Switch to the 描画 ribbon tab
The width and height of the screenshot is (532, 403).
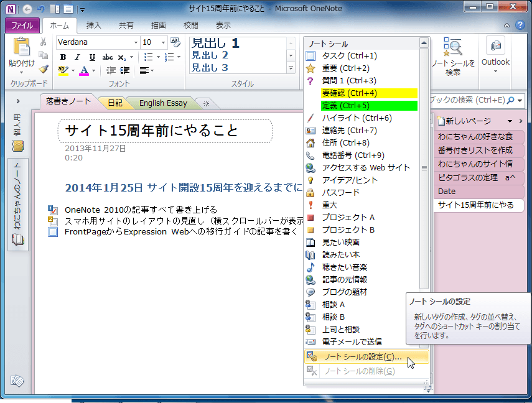click(159, 25)
